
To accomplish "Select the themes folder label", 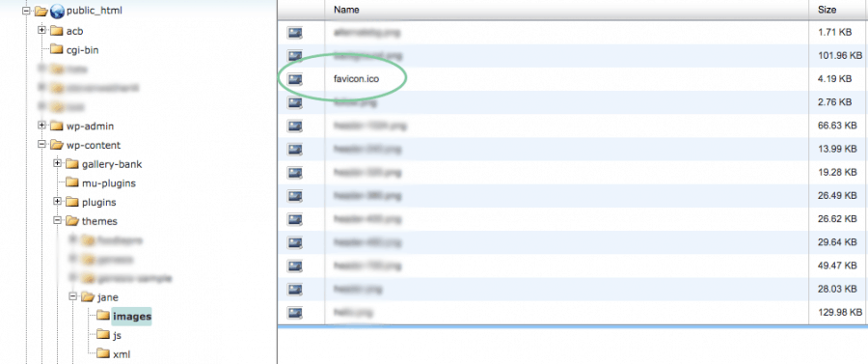I will point(99,221).
